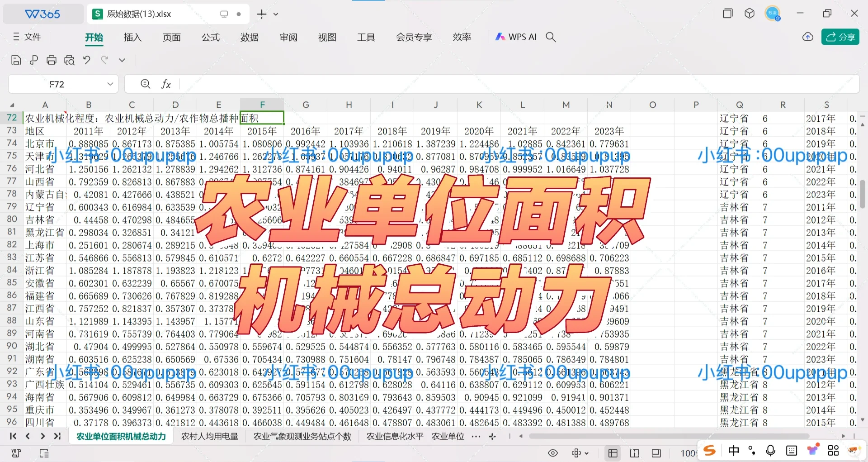Switch to the 数据 ribbon tab
868x462 pixels.
pyautogui.click(x=249, y=37)
